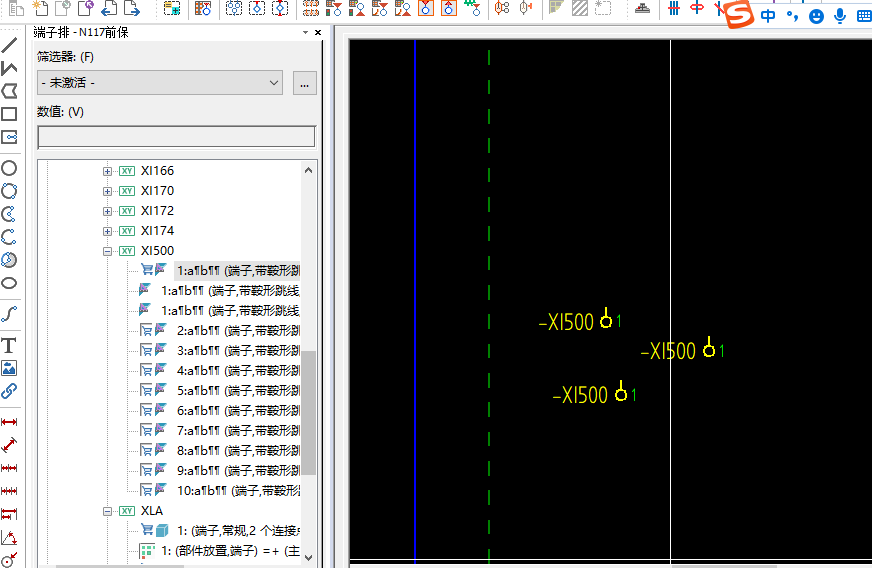Viewport: 872px width, 568px height.
Task: Select the Text insertion tool
Action: [x=9, y=345]
